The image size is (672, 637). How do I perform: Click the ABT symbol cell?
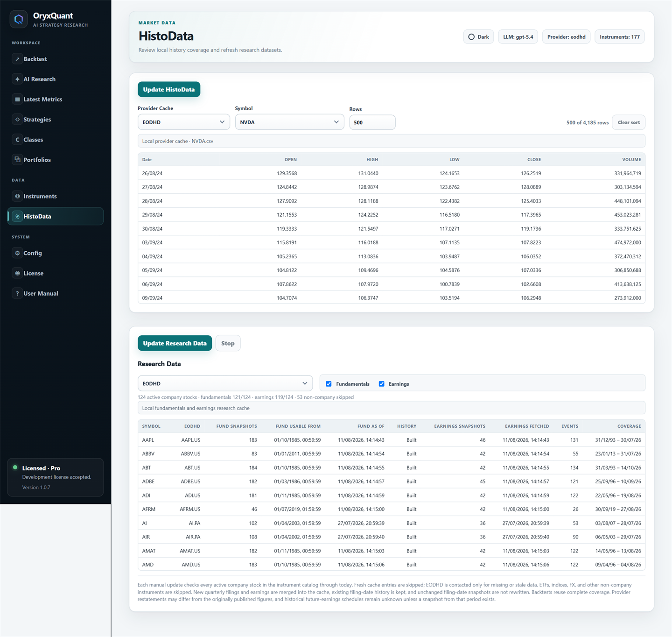[147, 467]
